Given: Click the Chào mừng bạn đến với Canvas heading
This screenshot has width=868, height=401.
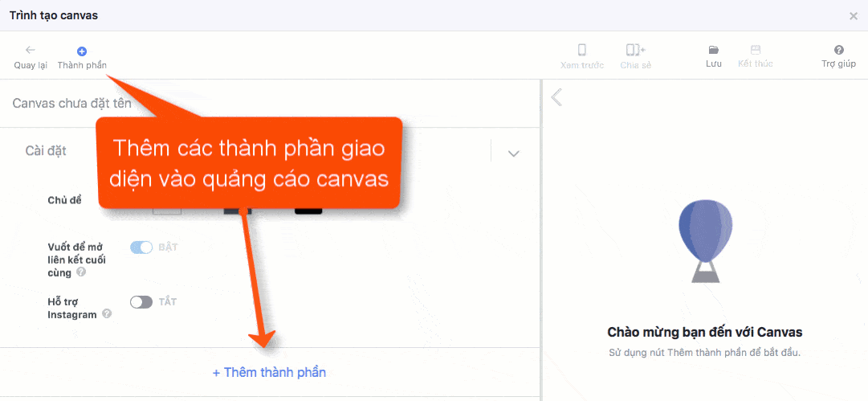Looking at the screenshot, I should coord(705,333).
